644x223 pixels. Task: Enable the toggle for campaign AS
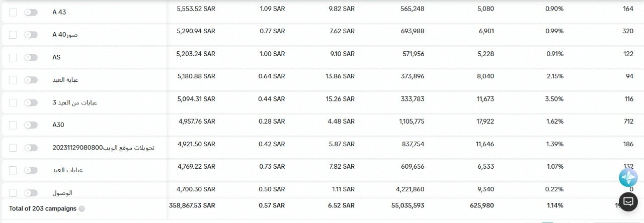(31, 57)
